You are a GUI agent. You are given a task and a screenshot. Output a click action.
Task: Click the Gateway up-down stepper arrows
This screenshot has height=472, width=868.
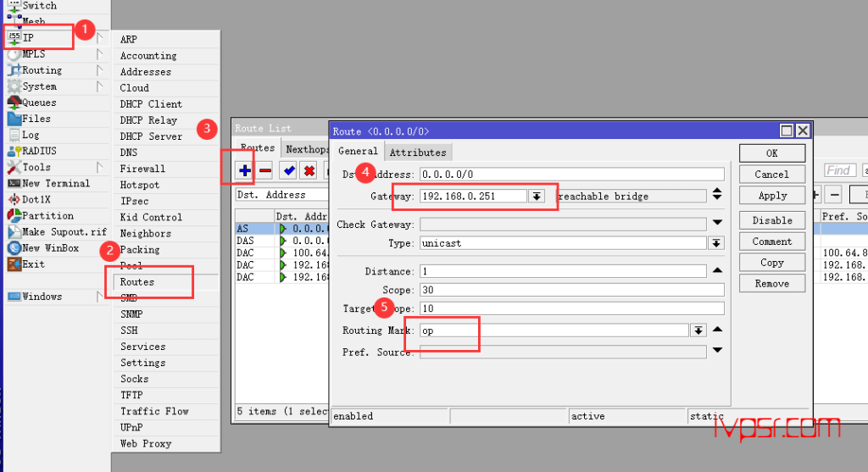717,196
